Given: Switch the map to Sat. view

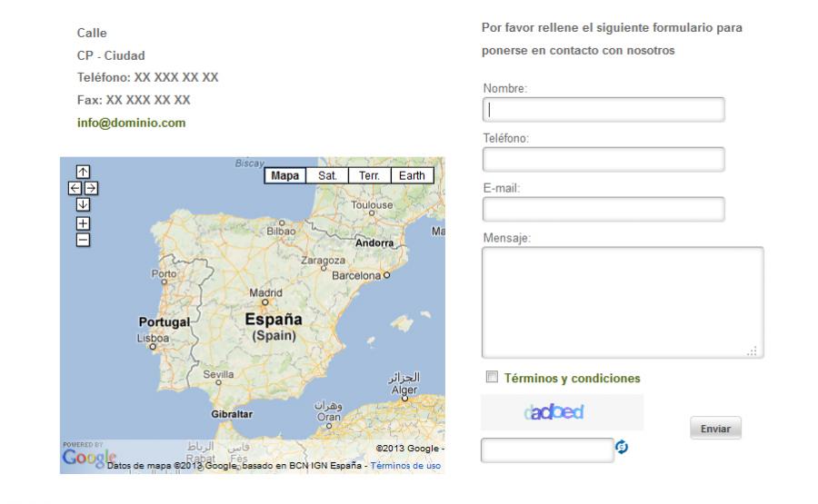Looking at the screenshot, I should point(327,175).
